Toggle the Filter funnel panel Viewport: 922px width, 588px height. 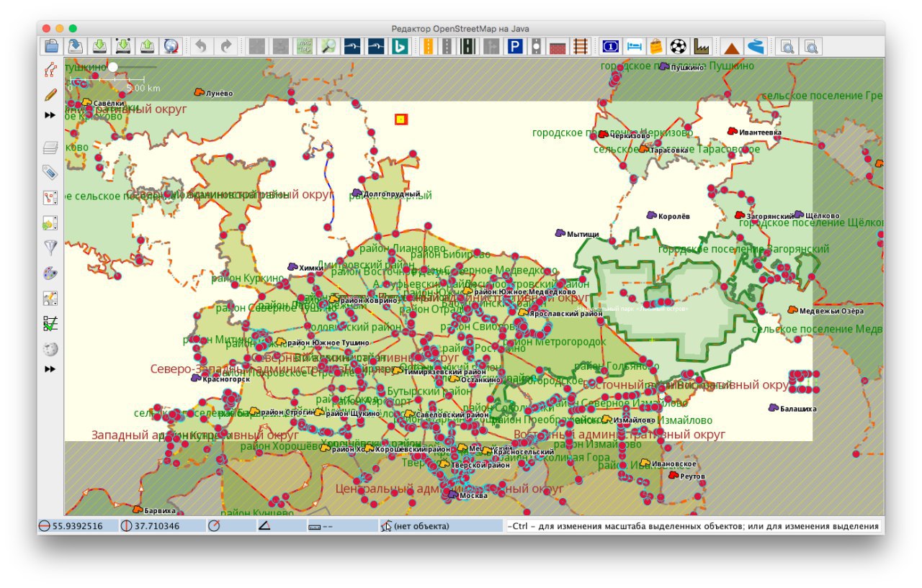tap(50, 248)
